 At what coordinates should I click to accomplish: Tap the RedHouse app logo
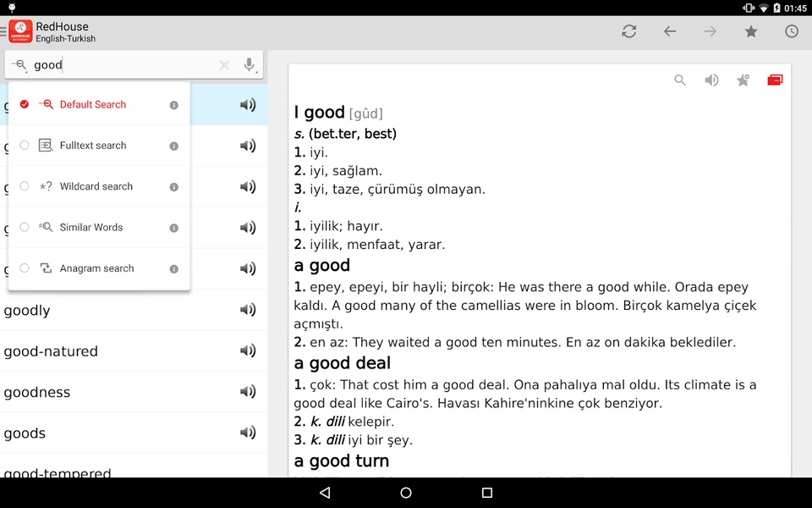(x=20, y=31)
